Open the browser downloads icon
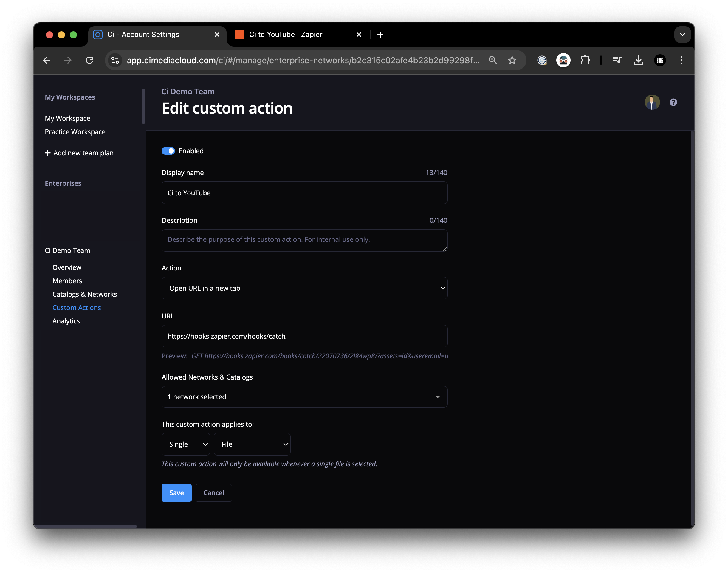 tap(638, 61)
